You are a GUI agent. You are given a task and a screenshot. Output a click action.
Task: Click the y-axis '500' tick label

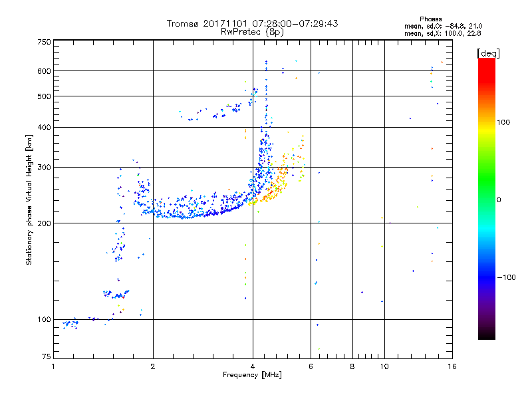(44, 96)
